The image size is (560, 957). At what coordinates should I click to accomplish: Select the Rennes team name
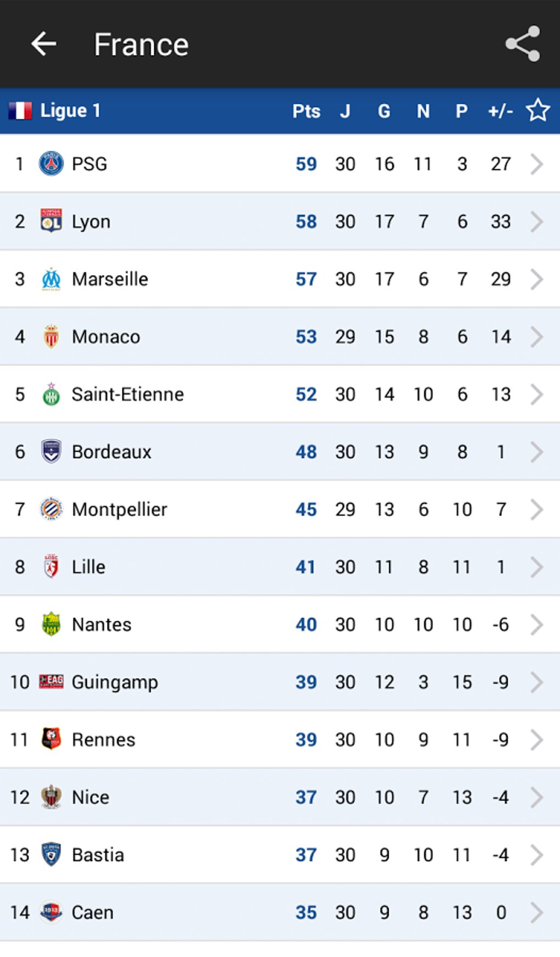(x=103, y=740)
